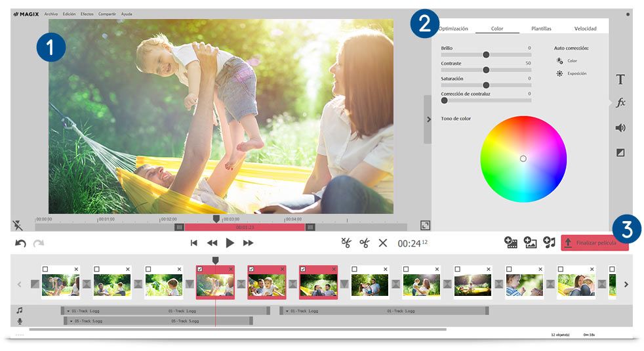Open transition between sixth and seventh clips
This screenshot has height=351, width=644.
tap(344, 284)
